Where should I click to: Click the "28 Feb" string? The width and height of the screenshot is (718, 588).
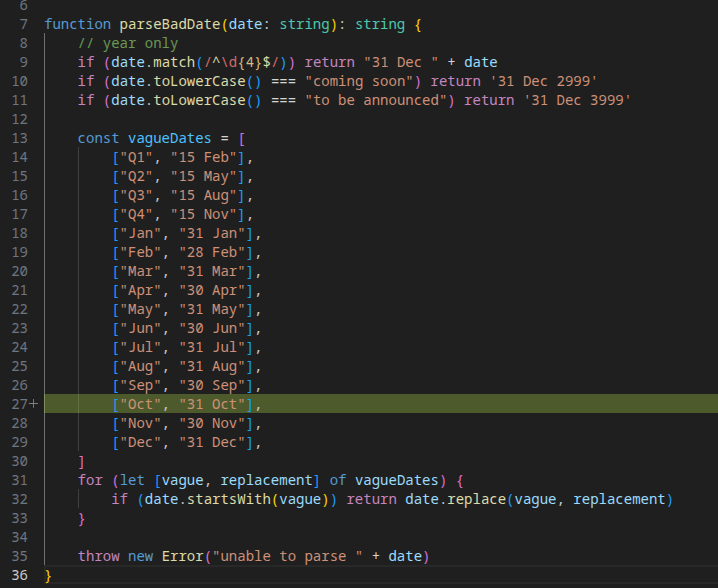pos(212,252)
